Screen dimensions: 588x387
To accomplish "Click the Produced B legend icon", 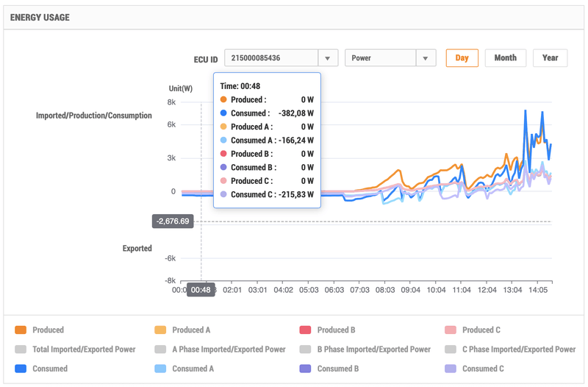I will (x=306, y=330).
